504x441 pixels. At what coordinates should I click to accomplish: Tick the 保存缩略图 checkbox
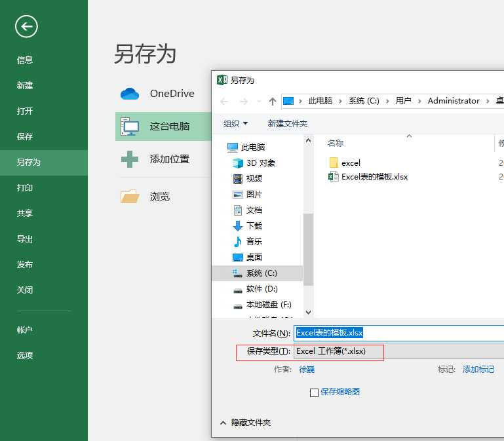pos(314,393)
